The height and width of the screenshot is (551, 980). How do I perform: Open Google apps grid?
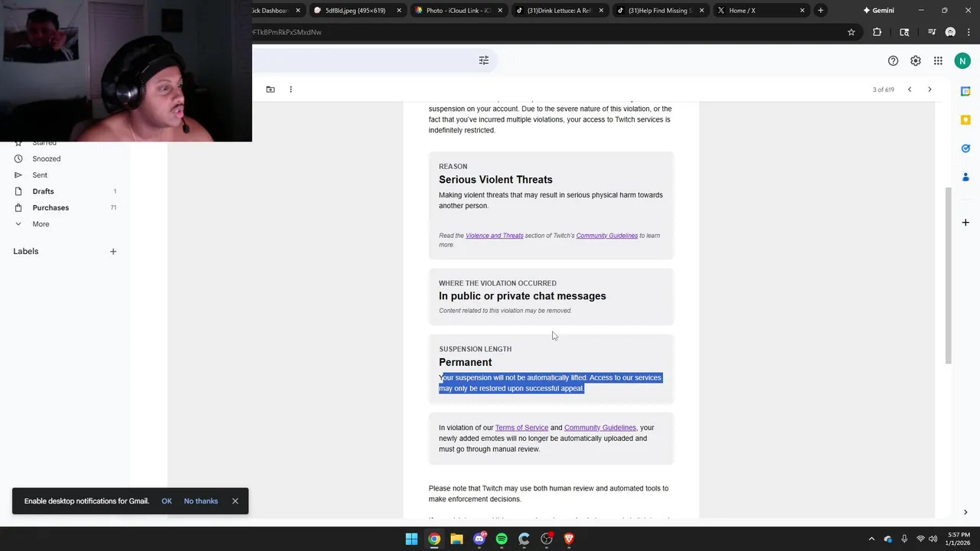pyautogui.click(x=938, y=60)
